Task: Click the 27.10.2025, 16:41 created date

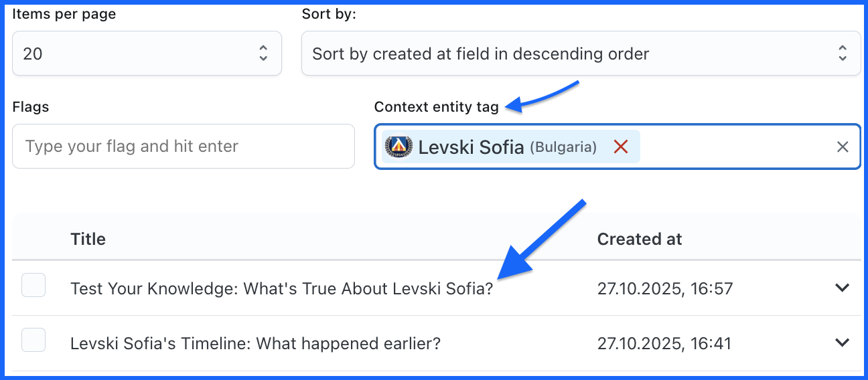Action: click(664, 344)
